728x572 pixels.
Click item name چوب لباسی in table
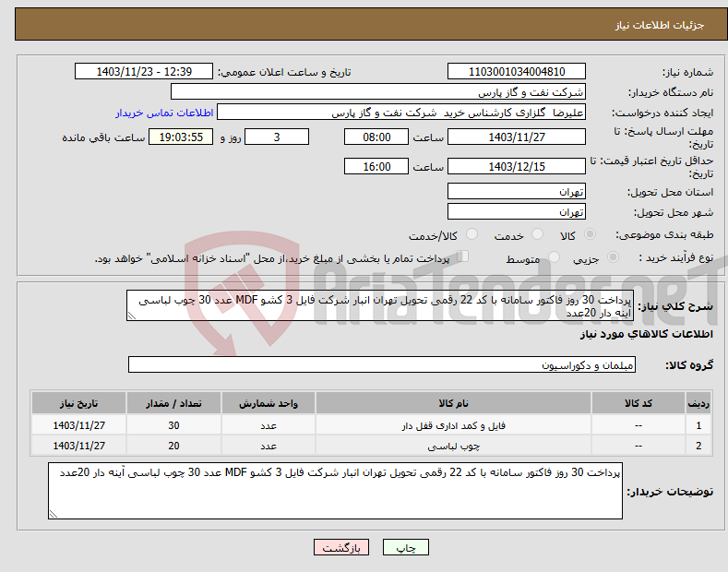[x=453, y=446]
